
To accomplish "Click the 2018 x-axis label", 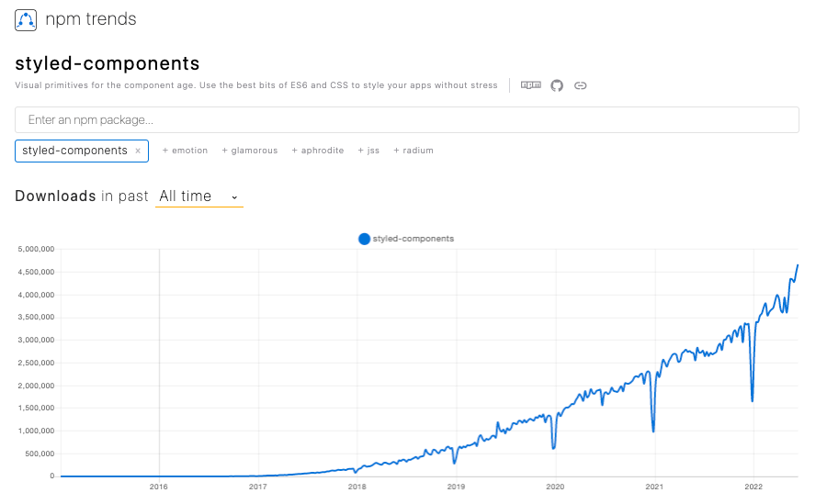I will point(357,487).
